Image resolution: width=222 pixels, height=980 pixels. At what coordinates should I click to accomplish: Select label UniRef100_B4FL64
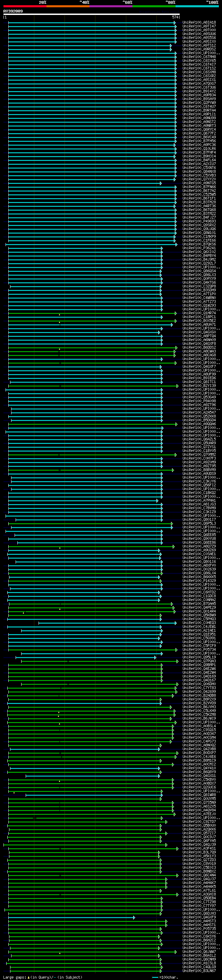199,160
